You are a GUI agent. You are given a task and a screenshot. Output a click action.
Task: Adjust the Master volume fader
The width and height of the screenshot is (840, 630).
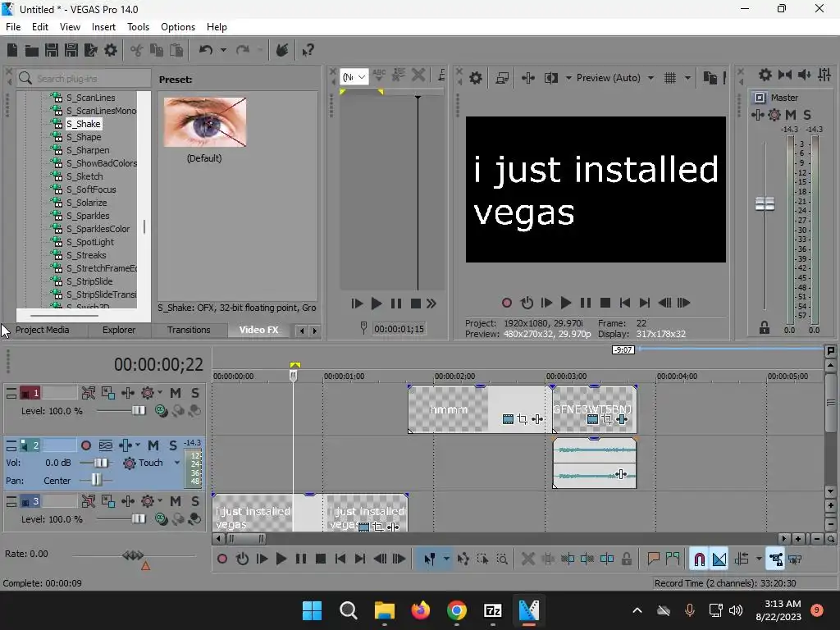coord(765,203)
